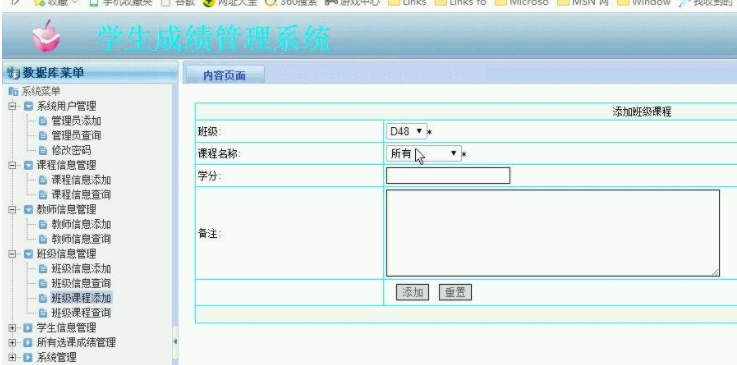The image size is (737, 365).
Task: Open the Links bookmark folder
Action: coord(408,2)
